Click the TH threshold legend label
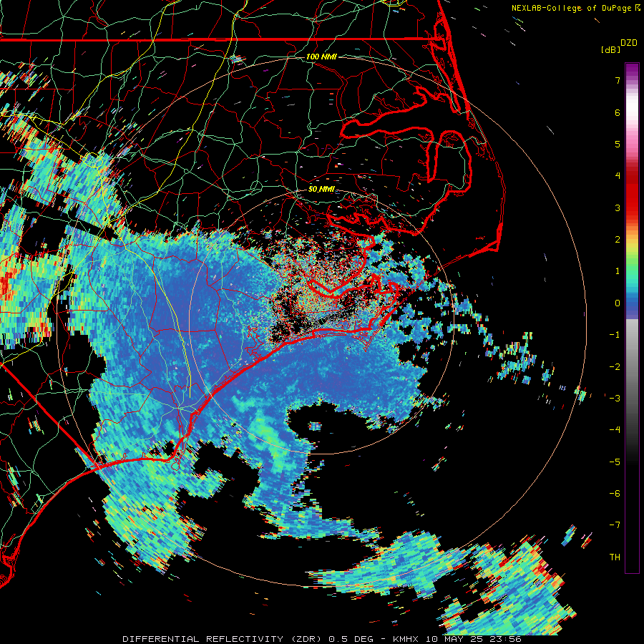Image resolution: width=644 pixels, height=644 pixels. [615, 557]
